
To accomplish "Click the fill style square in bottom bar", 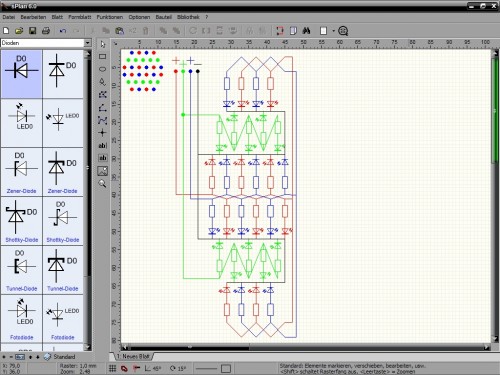I will pos(226,368).
